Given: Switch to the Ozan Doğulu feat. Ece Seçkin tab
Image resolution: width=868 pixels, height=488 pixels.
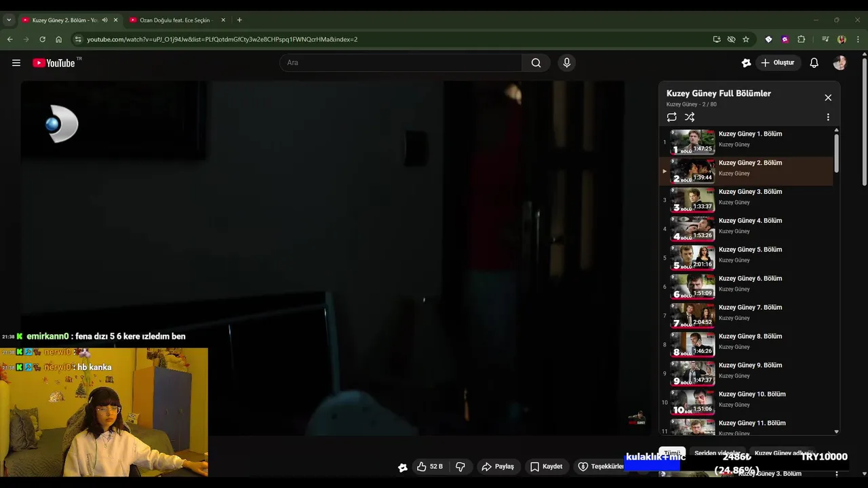Looking at the screenshot, I should point(176,20).
